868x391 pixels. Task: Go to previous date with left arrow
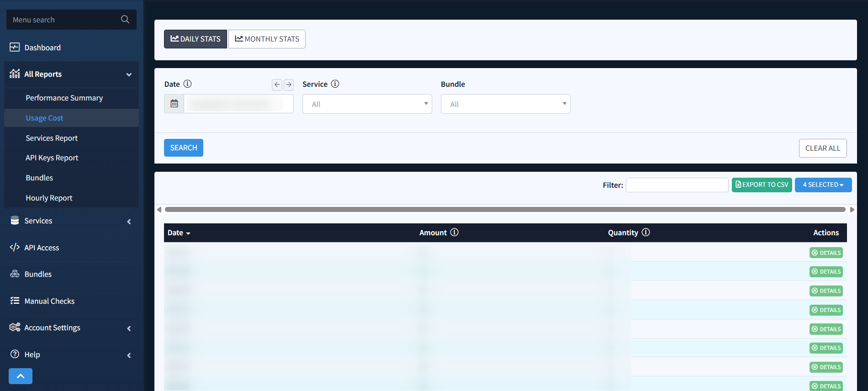click(x=277, y=85)
